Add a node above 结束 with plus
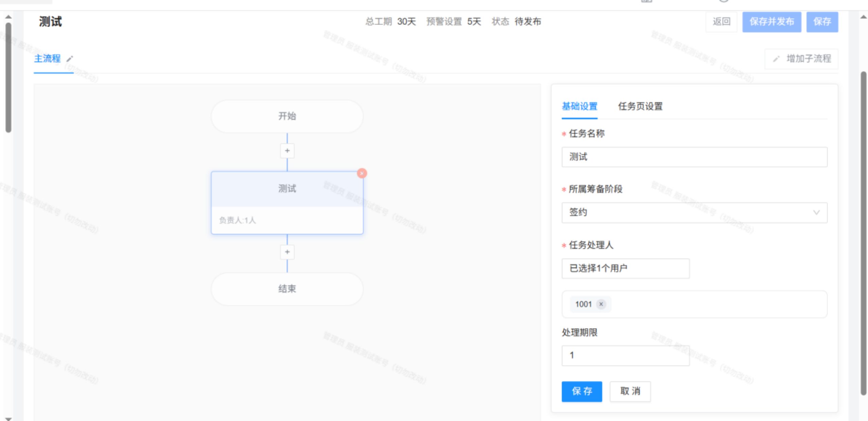This screenshot has width=868, height=421. 287,252
